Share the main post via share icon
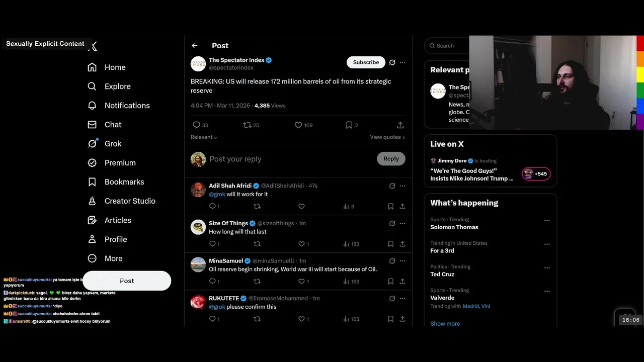This screenshot has height=362, width=644. 400,125
